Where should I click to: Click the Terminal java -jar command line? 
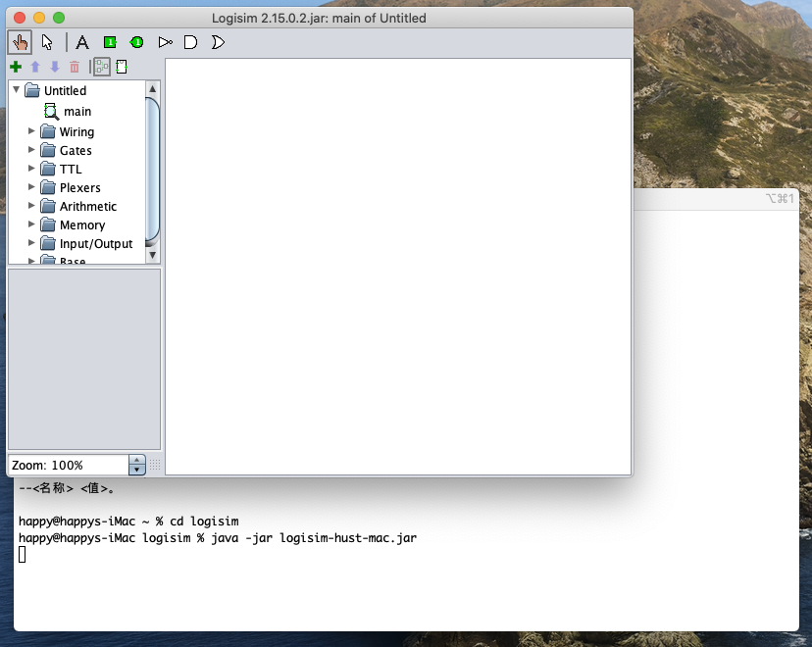(218, 538)
